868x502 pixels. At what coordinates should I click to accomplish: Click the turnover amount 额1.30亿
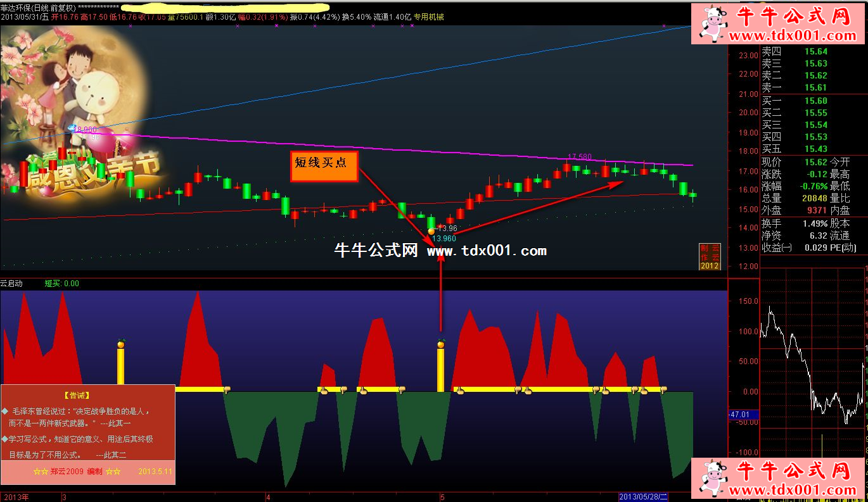pyautogui.click(x=220, y=17)
